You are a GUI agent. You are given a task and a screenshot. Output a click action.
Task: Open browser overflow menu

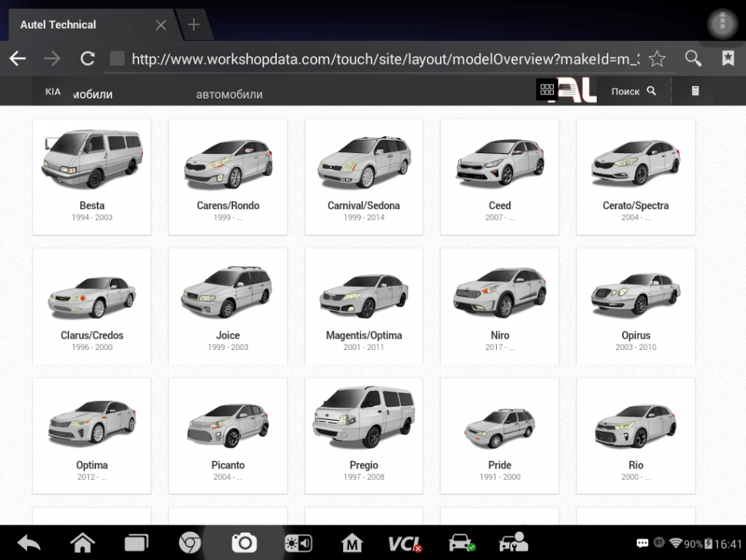point(722,25)
